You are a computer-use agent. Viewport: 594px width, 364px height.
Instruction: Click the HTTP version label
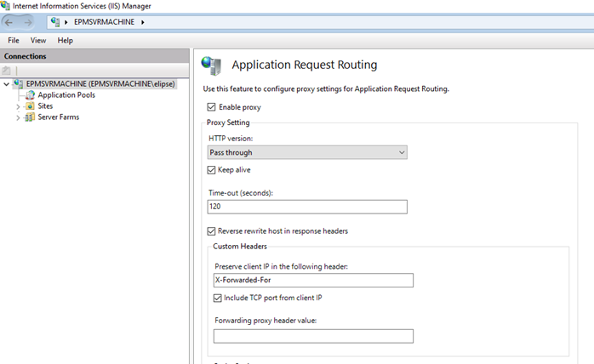click(x=231, y=139)
